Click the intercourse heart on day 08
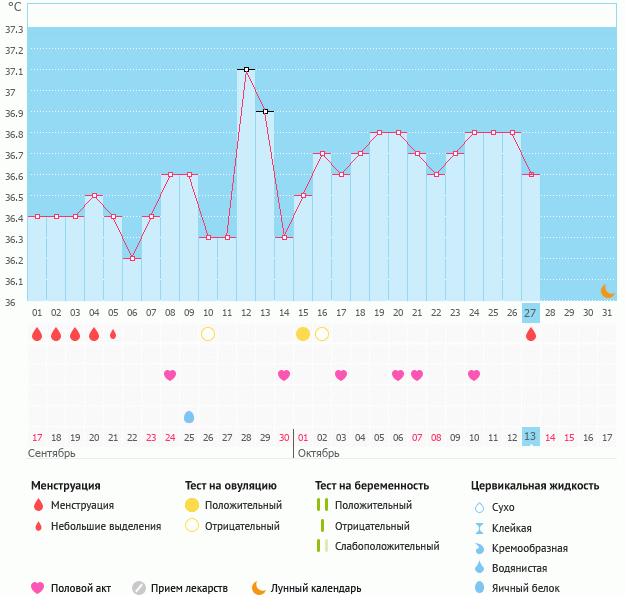Screen dimensions: 626x595 (170, 375)
